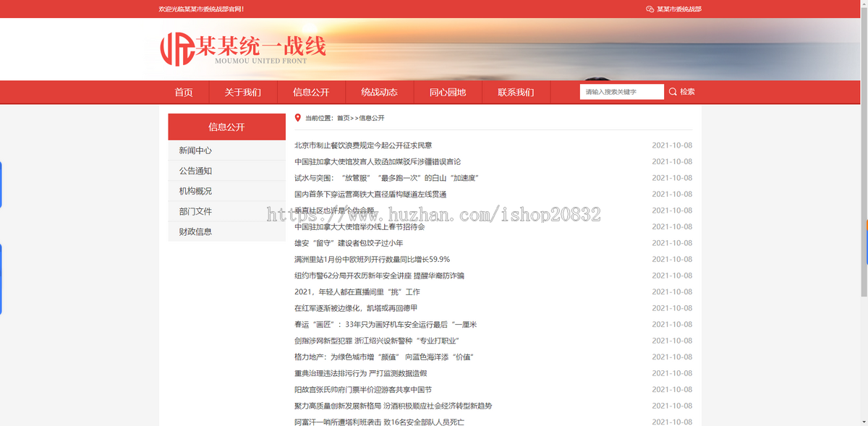868x426 pixels.
Task: Click the WeChat icon in top bar
Action: [x=650, y=9]
